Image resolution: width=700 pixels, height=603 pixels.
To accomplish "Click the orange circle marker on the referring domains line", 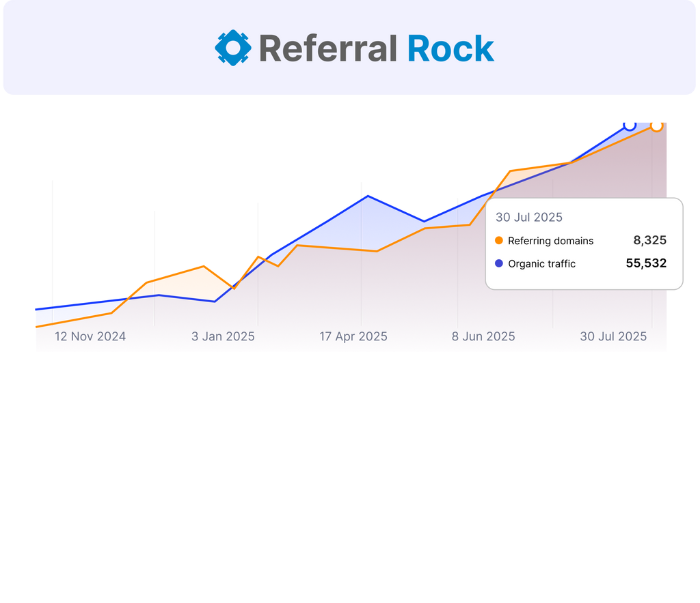I will pos(656,126).
